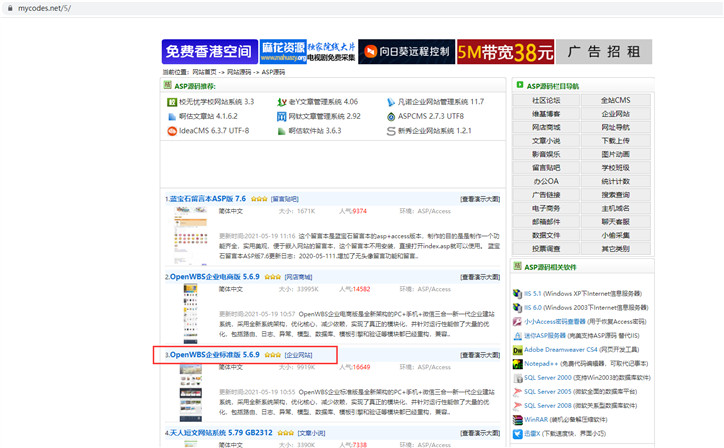Go to 网站首页 in breadcrumb

[x=204, y=72]
